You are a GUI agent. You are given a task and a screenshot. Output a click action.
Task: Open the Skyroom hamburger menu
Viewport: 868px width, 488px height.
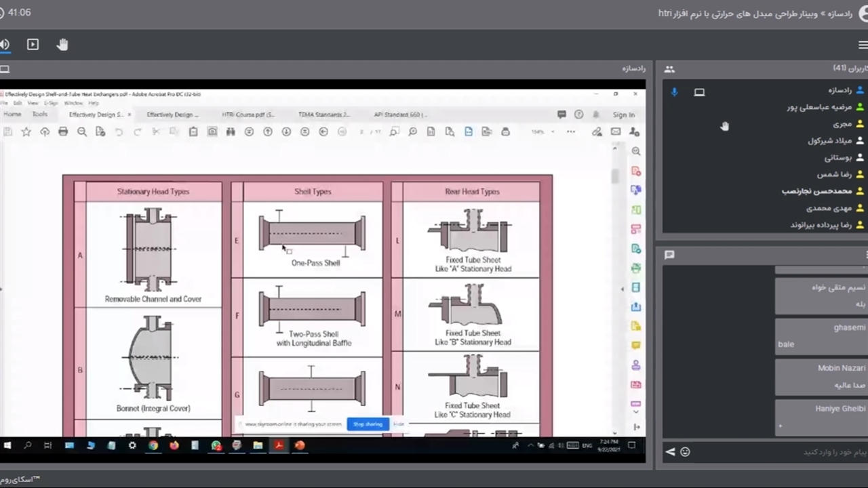(863, 45)
